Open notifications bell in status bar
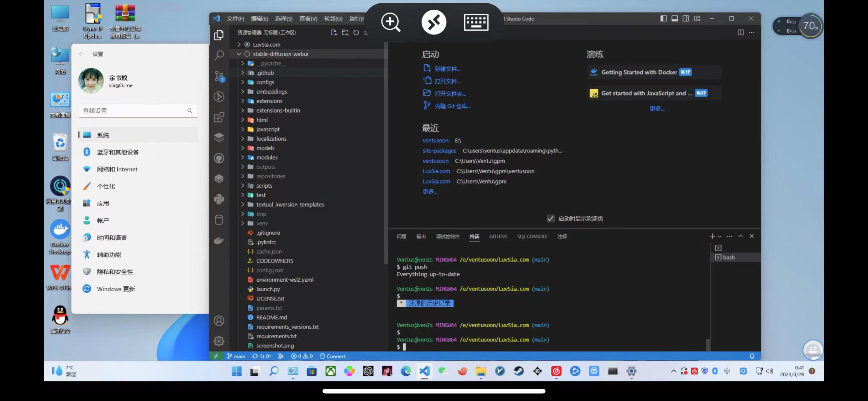The image size is (868, 401). pos(752,356)
